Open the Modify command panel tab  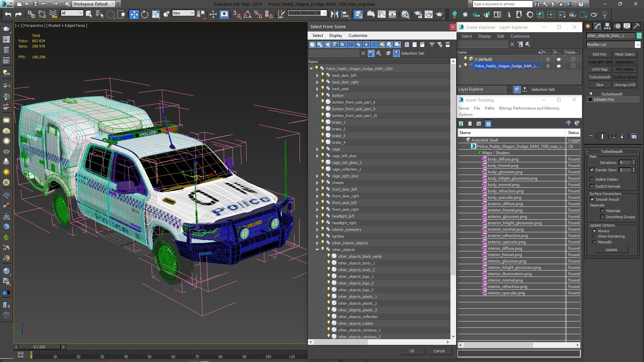597,26
